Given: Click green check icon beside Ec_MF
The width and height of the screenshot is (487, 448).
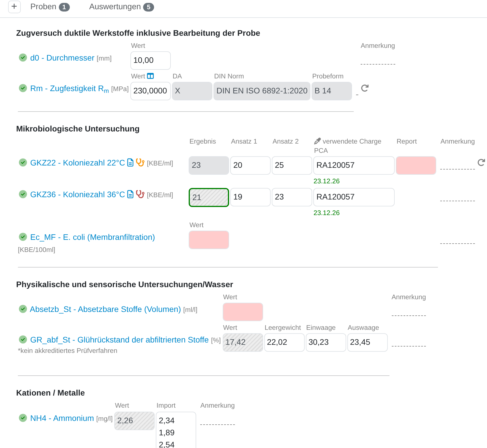Looking at the screenshot, I should [x=23, y=237].
